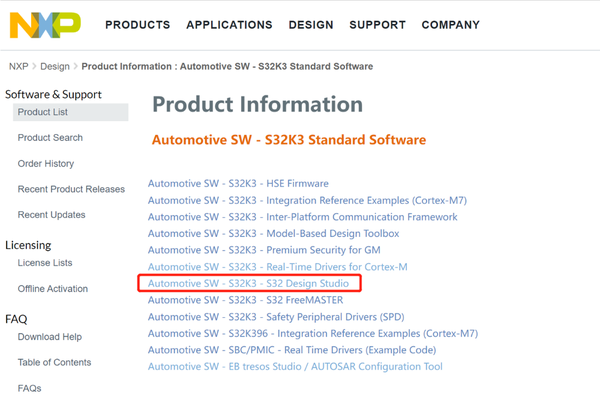Viewport: 600px width, 403px height.
Task: Select Product List in sidebar
Action: (43, 112)
